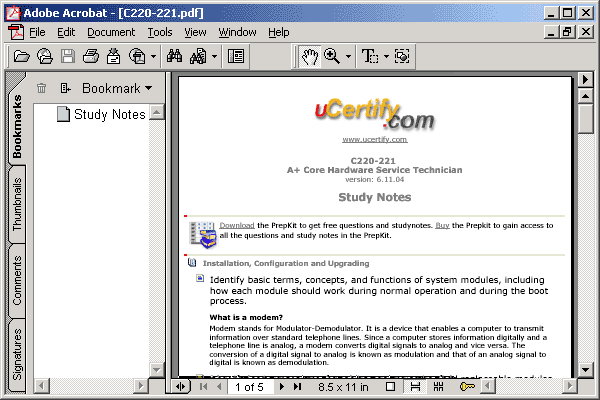Screen dimensions: 600x400
Task: Click the PrepKit books icon in document
Action: (203, 235)
